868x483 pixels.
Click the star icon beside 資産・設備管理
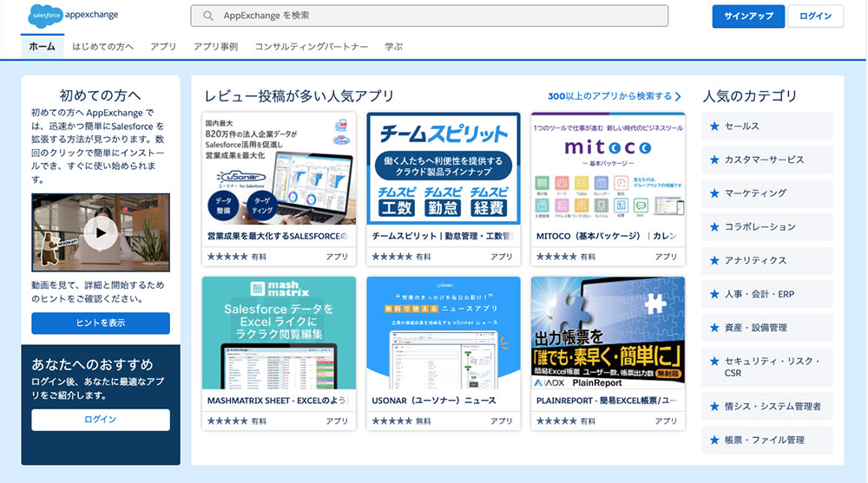click(714, 328)
